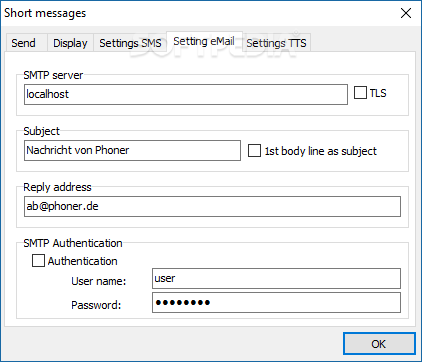Switch to the Send tab
The image size is (422, 362).
[x=27, y=43]
